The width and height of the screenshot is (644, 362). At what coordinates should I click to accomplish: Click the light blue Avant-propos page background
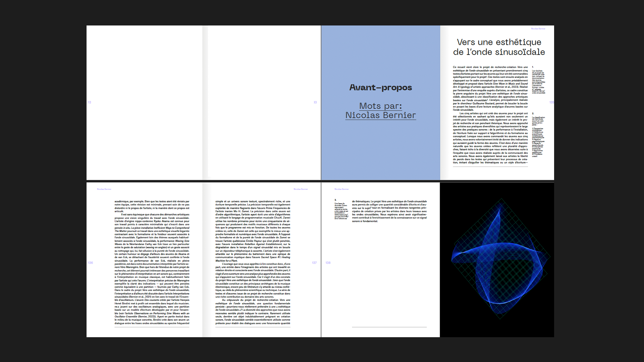click(380, 151)
